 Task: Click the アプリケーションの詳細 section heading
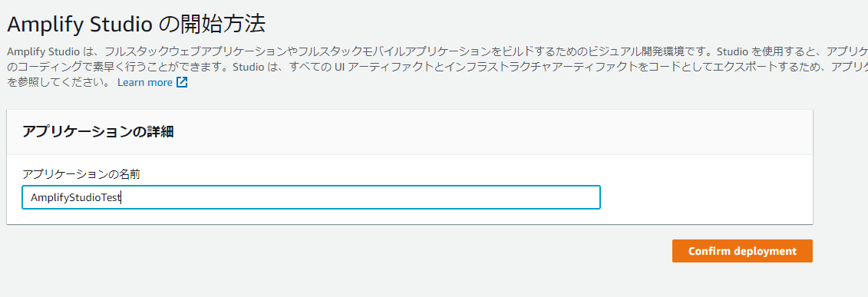98,132
